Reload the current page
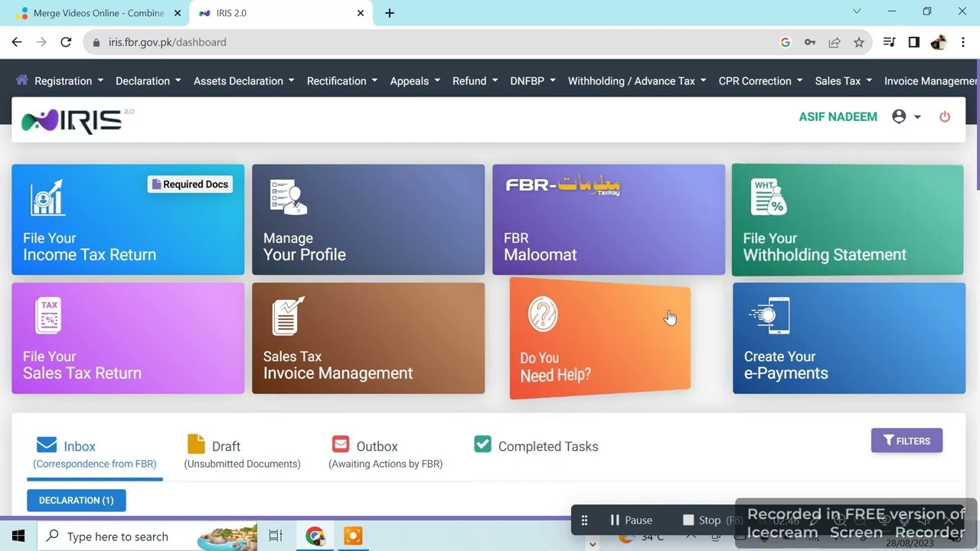The image size is (980, 551). point(66,42)
